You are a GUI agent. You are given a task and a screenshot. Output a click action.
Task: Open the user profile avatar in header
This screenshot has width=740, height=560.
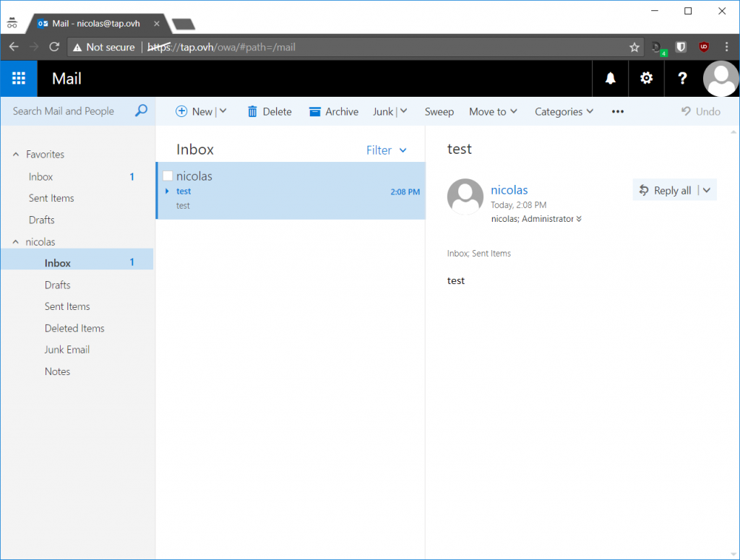[720, 78]
